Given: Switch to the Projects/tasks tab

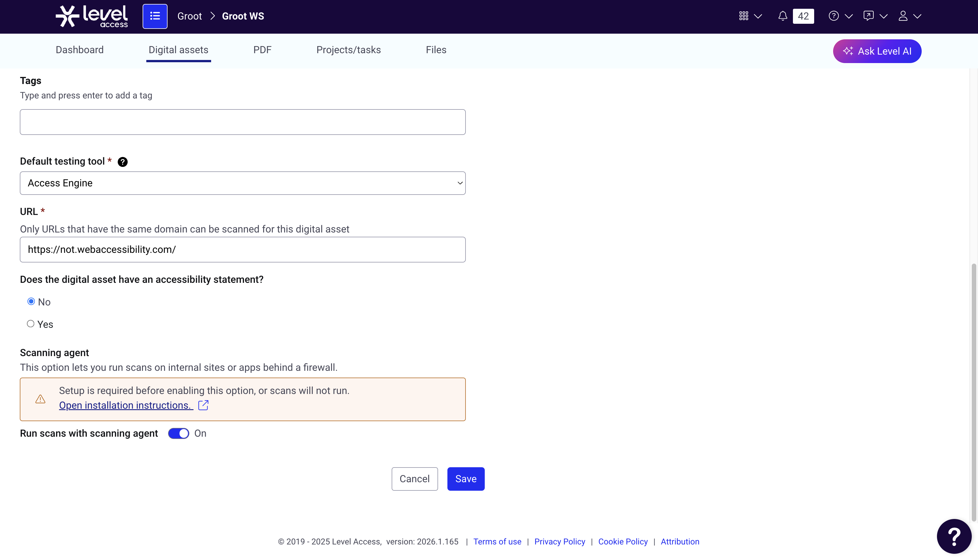Looking at the screenshot, I should (349, 50).
